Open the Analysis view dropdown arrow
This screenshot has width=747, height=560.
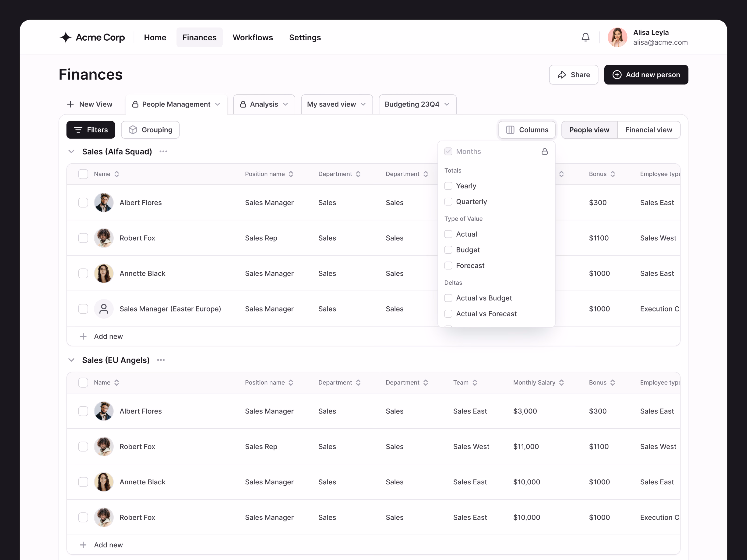285,104
